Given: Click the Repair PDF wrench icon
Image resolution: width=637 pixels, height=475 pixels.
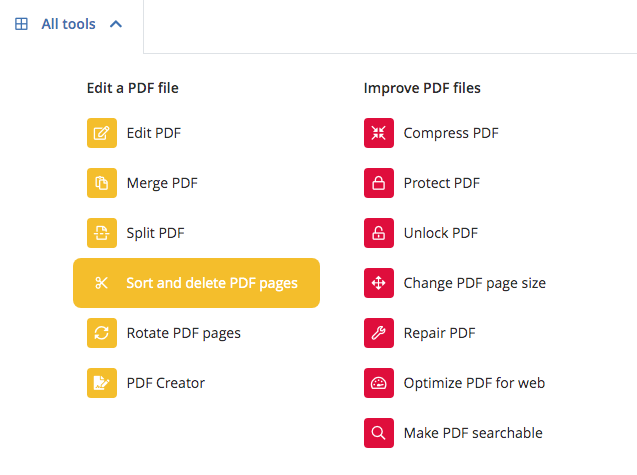Looking at the screenshot, I should (379, 333).
